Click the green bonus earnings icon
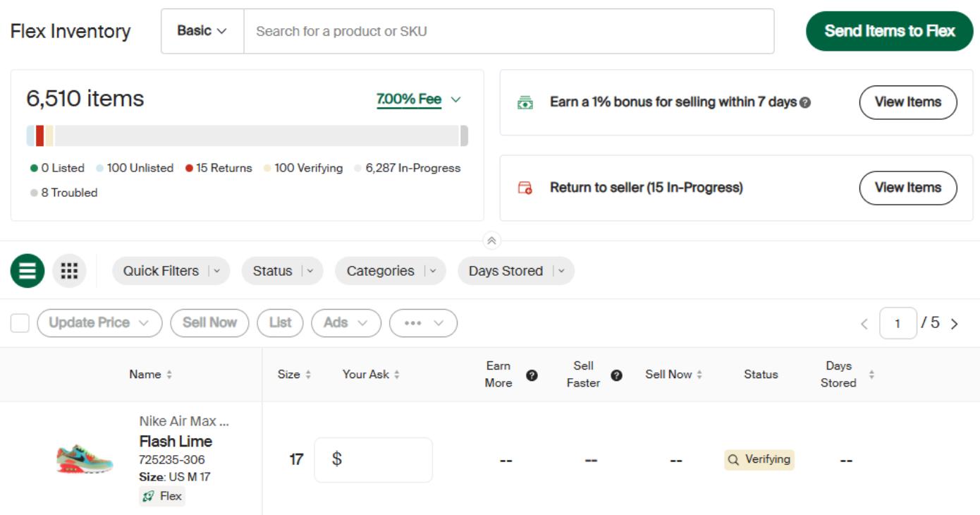The image size is (980, 515). click(x=526, y=102)
